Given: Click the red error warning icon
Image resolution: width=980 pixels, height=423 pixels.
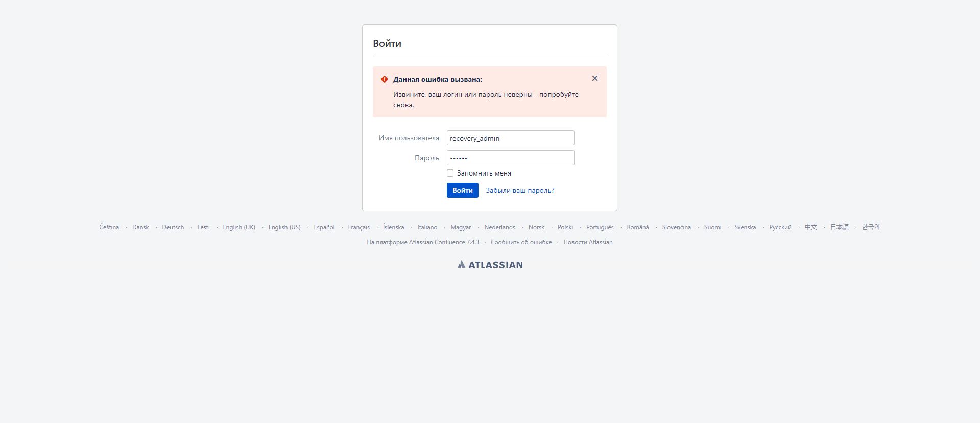Looking at the screenshot, I should (385, 79).
